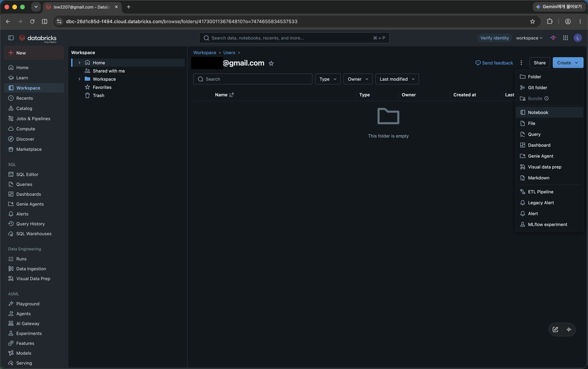Click the folder Search input field
588x369 pixels.
[253, 79]
